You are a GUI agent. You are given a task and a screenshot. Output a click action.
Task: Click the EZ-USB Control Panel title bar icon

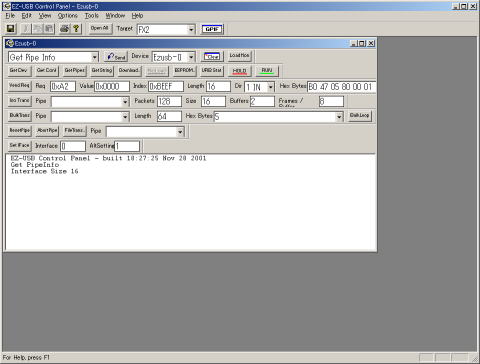7,6
